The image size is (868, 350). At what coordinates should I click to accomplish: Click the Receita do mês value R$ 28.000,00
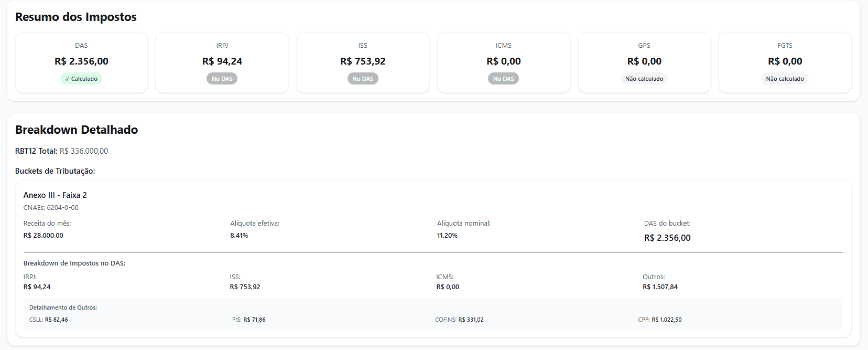click(43, 236)
